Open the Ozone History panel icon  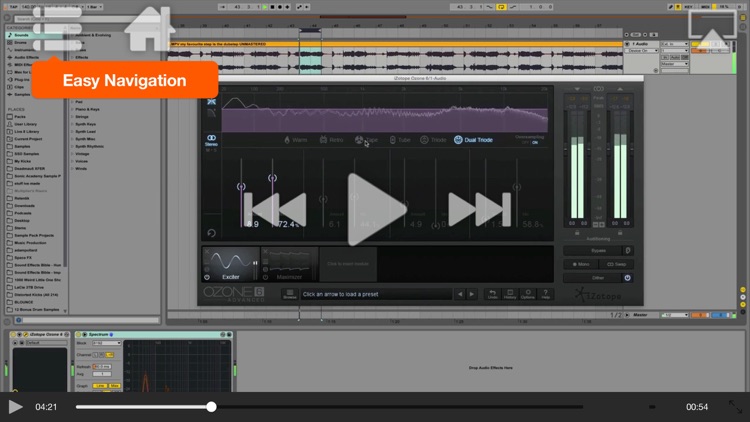[x=510, y=294]
